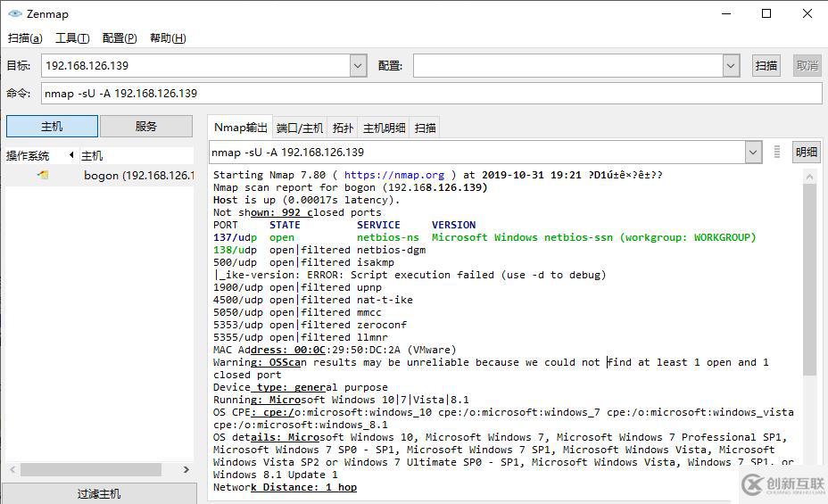This screenshot has width=828, height=504.
Task: Click the output scrollbar up arrow
Action: coord(809,178)
